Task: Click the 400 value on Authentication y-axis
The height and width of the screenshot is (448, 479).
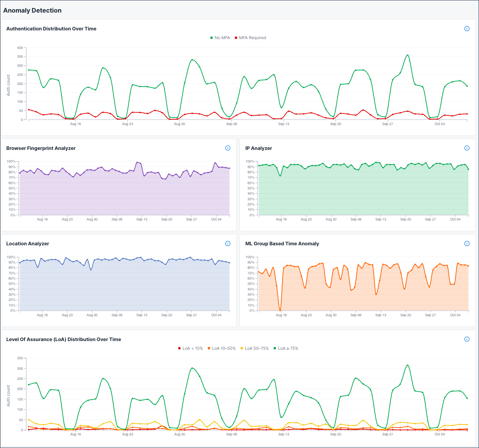Action: [20, 48]
